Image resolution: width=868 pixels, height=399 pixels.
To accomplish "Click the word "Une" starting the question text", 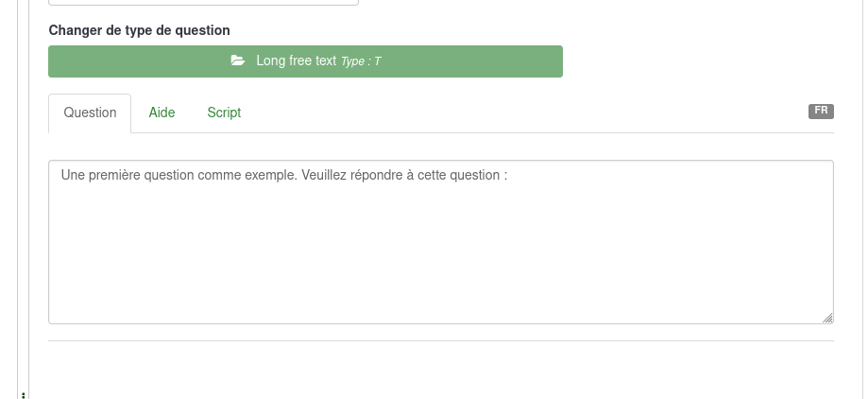I will click(x=72, y=175).
